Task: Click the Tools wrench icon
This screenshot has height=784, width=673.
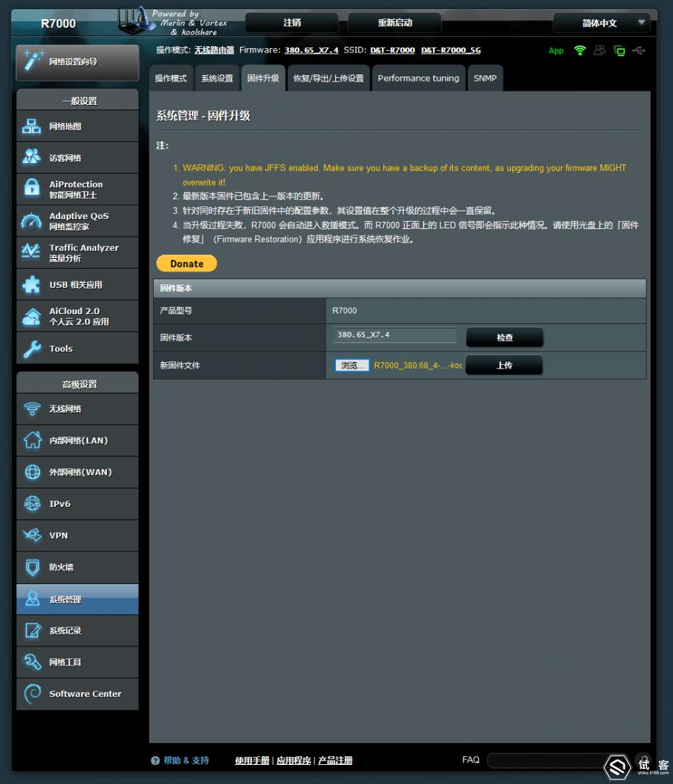Action: [x=33, y=349]
